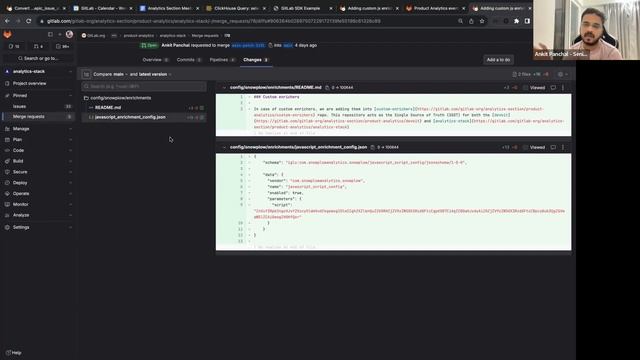This screenshot has height=360, width=640.
Task: Expand the Operate sidebar section
Action: coord(38,193)
